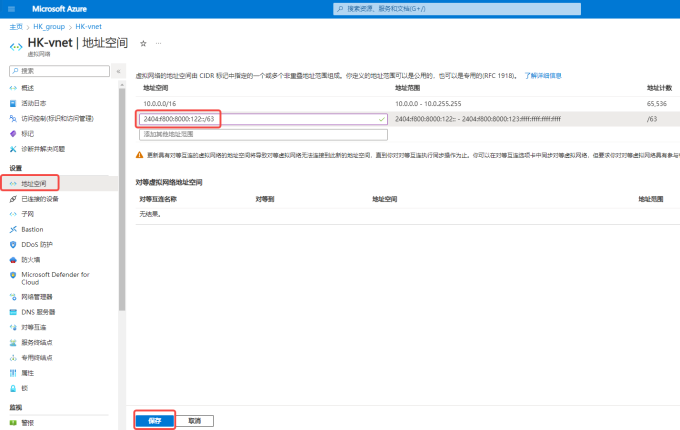The width and height of the screenshot is (680, 430).
Task: Click the /63 address count value
Action: [652, 119]
